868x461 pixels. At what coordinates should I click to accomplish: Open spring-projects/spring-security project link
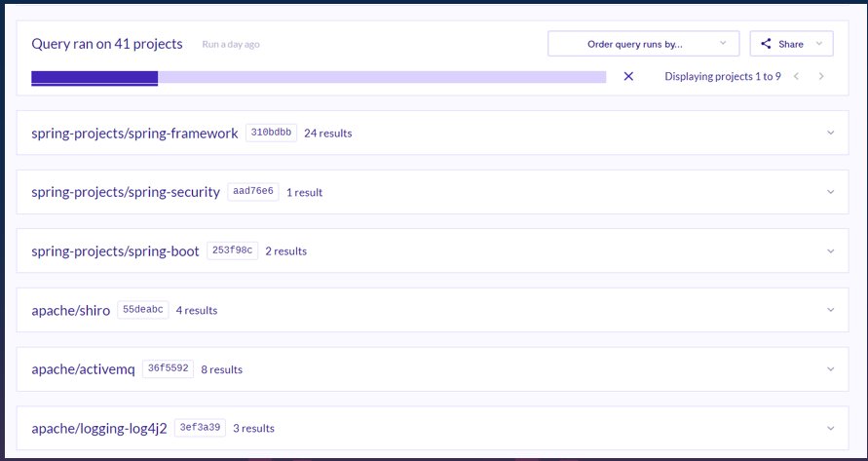(126, 192)
